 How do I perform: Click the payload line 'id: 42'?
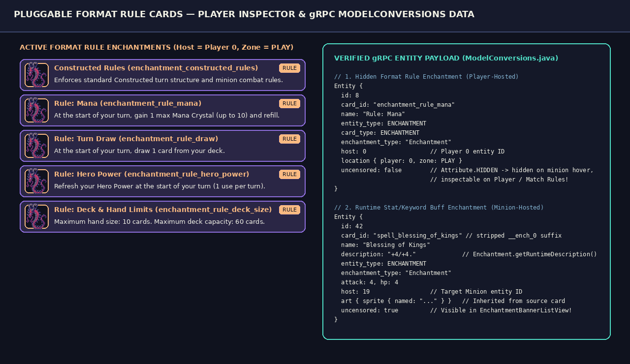coord(352,226)
